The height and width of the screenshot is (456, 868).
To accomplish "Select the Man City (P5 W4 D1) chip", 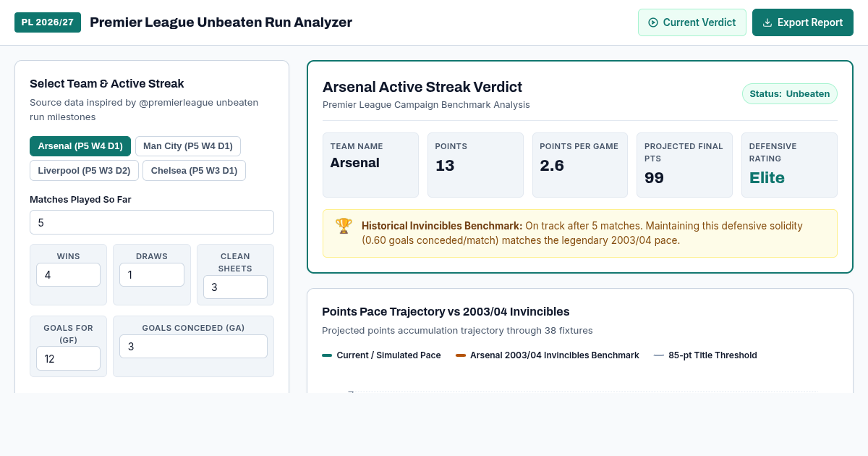I will tap(188, 146).
